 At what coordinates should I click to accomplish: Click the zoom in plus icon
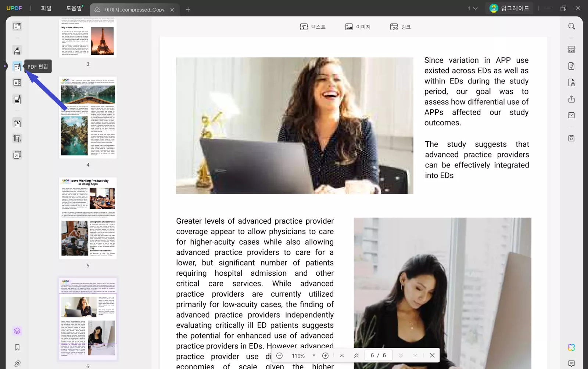325,355
